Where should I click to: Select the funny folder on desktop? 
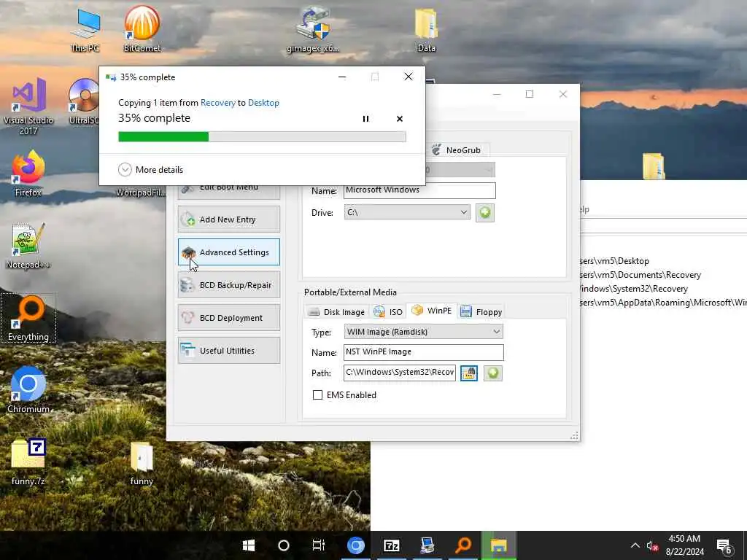click(x=142, y=464)
